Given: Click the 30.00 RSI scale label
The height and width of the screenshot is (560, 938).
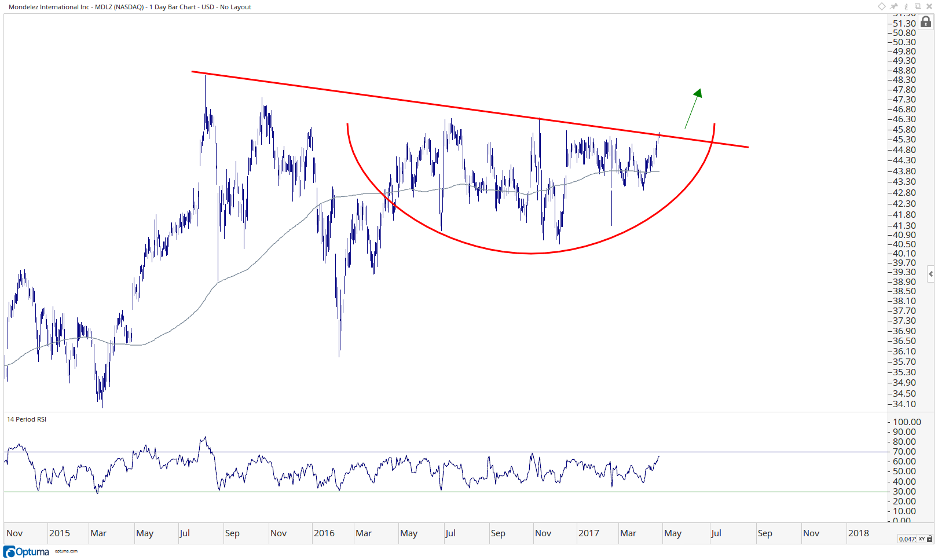Looking at the screenshot, I should (904, 492).
